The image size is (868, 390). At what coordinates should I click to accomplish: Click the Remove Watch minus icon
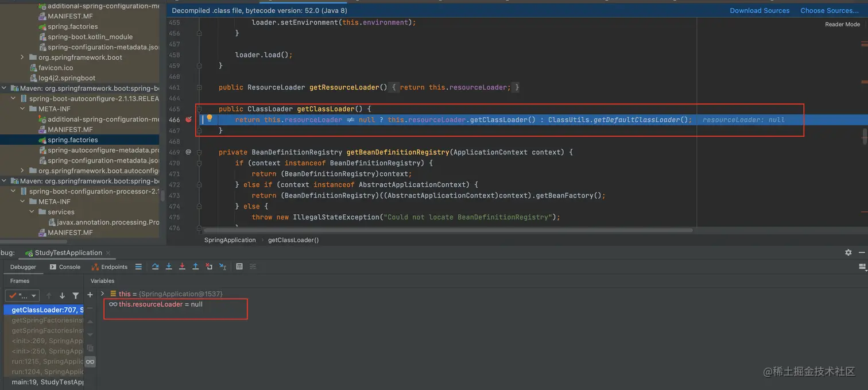tap(90, 308)
